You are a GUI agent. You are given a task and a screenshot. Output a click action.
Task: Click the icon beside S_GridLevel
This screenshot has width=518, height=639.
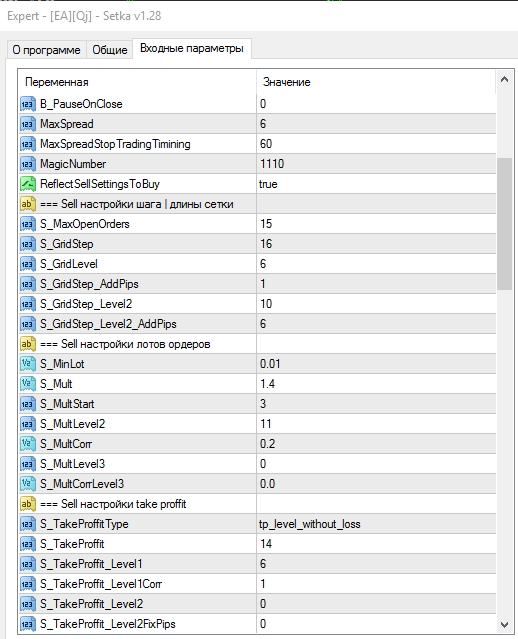[28, 264]
